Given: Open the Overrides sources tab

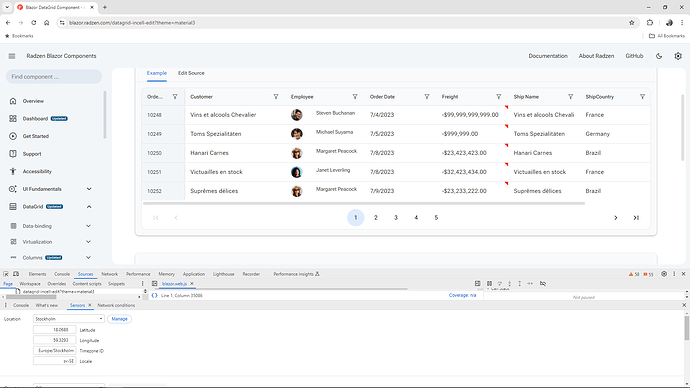Looking at the screenshot, I should click(56, 284).
